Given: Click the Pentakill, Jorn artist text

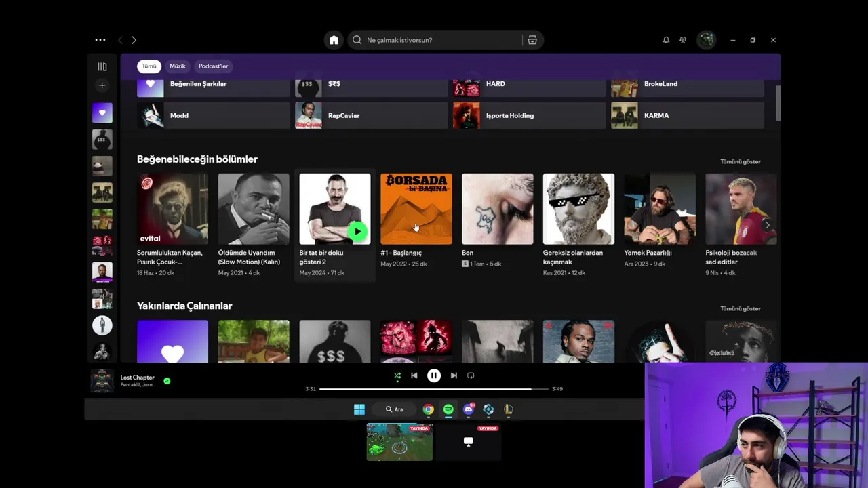Looking at the screenshot, I should [136, 385].
